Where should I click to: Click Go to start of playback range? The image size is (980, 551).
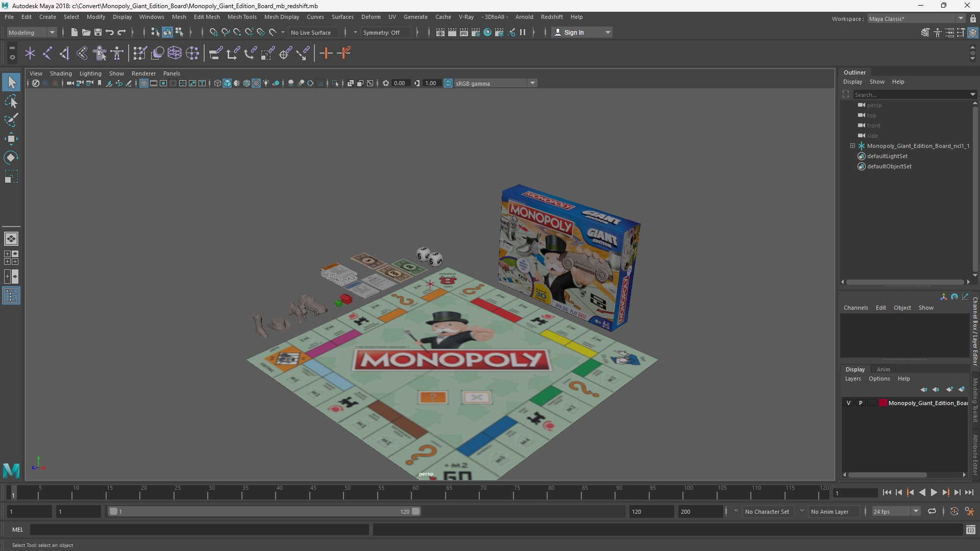tap(887, 492)
